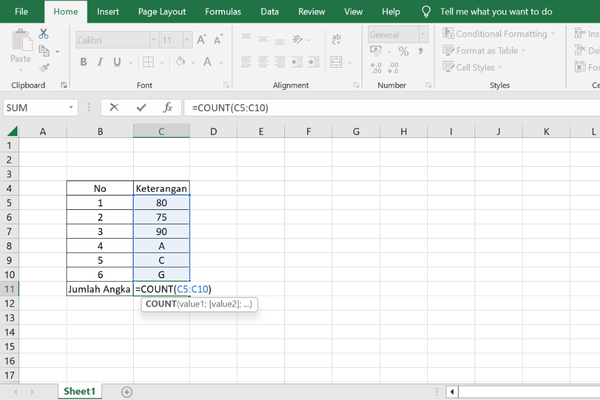
Task: Toggle Center alignment
Action: click(x=263, y=62)
